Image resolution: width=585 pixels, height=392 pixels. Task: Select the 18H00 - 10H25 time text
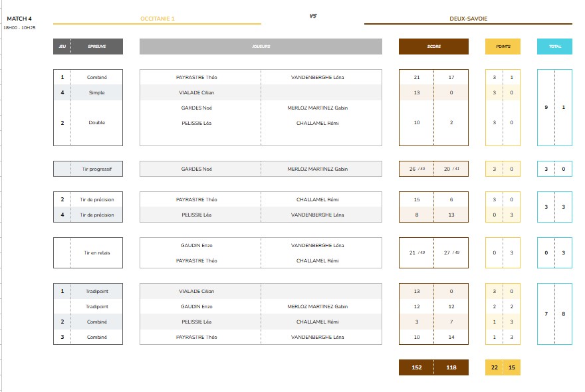coord(19,28)
